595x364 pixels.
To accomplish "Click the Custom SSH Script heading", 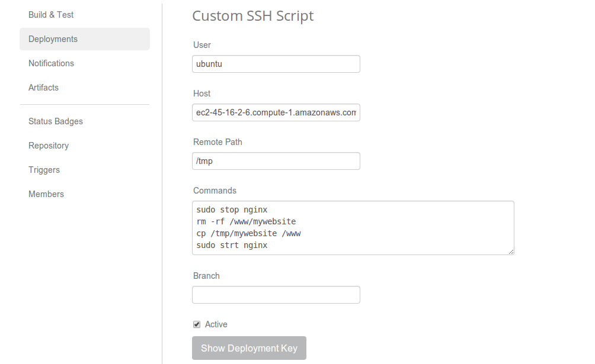I will click(253, 16).
